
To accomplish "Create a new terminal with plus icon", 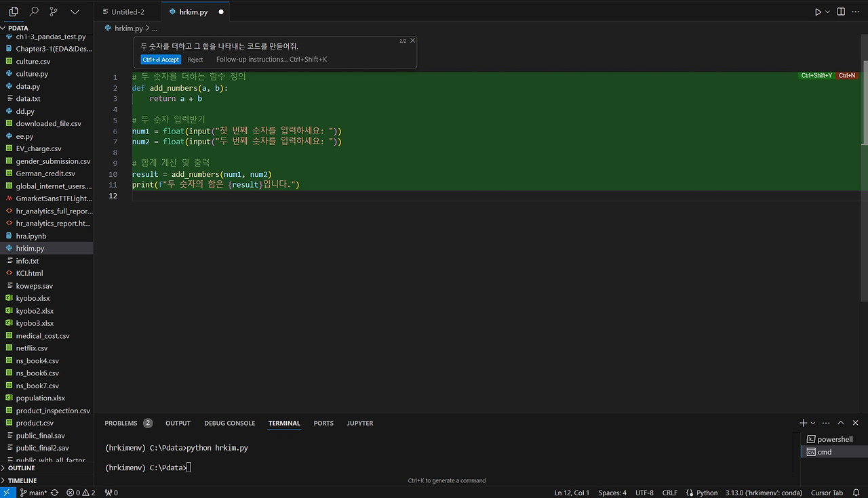I will coord(804,423).
